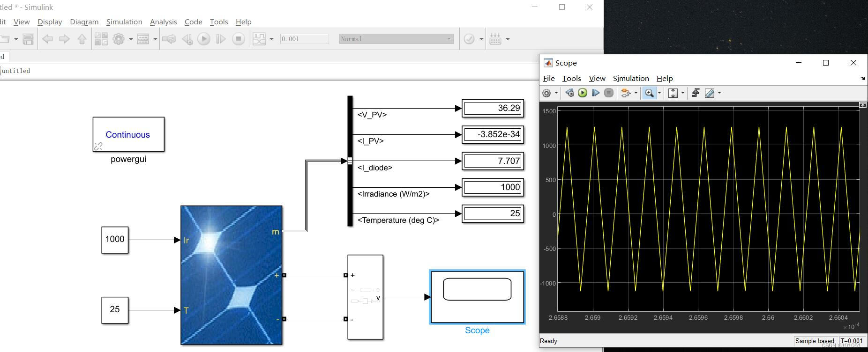This screenshot has height=352, width=868.
Task: Click the Model Advisor checkmark icon
Action: 469,39
